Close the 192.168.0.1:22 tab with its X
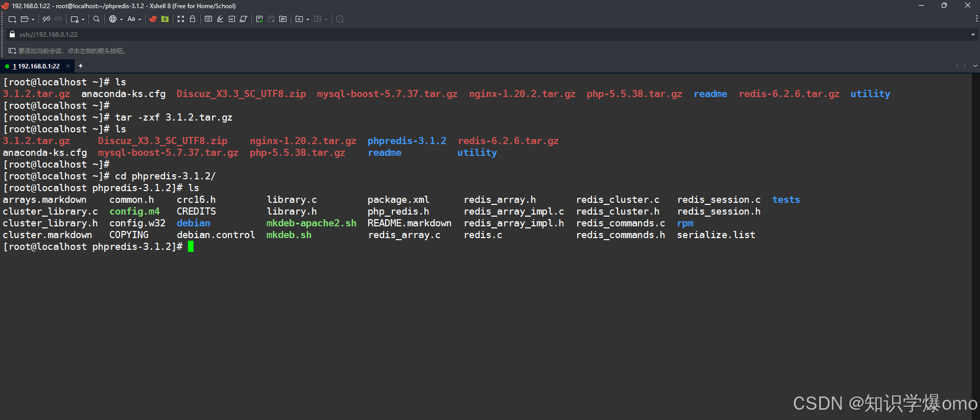The image size is (980, 420). [x=67, y=66]
